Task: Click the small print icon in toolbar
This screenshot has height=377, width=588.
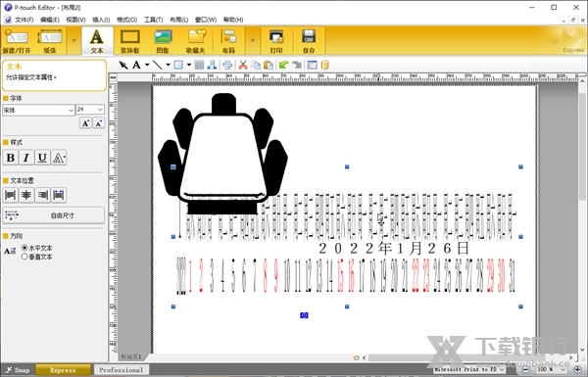Action: tap(227, 65)
